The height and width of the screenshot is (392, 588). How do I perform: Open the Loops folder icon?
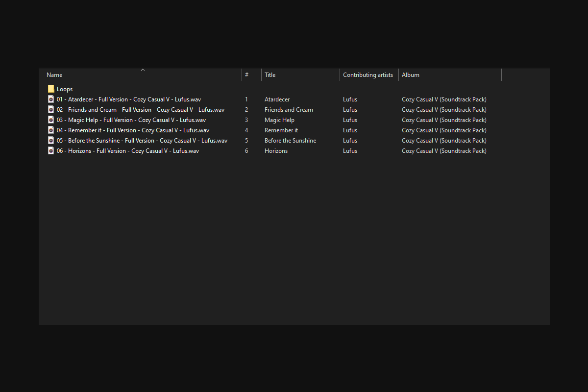(51, 89)
